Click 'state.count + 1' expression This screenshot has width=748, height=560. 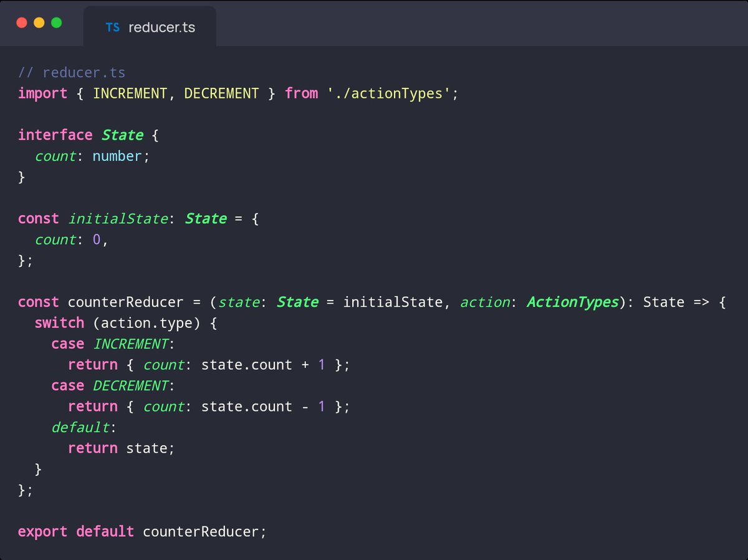263,365
